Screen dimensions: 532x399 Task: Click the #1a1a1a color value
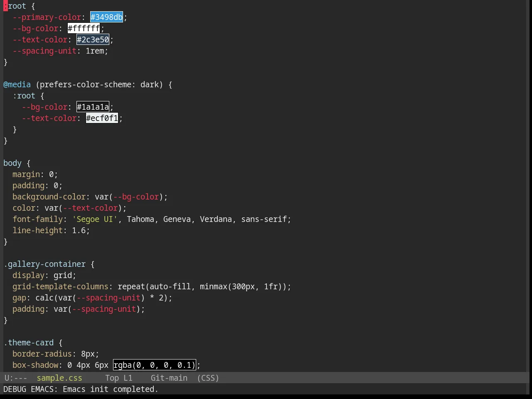point(93,107)
